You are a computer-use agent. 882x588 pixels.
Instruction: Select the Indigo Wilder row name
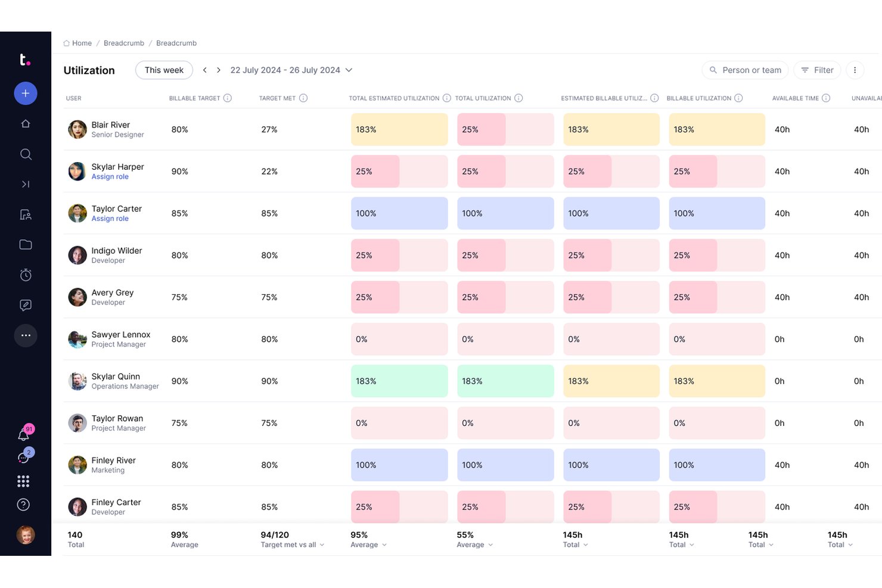click(117, 251)
